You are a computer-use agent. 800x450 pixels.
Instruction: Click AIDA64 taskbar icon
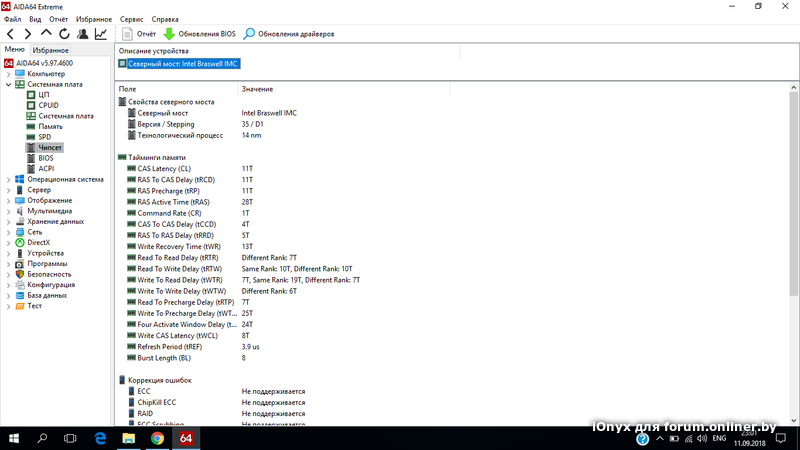(x=186, y=438)
